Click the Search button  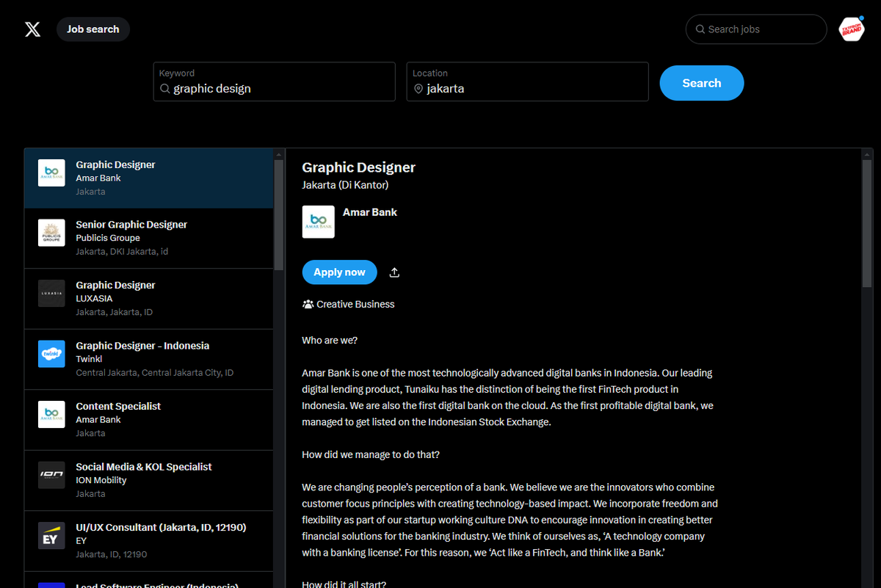[x=702, y=83]
